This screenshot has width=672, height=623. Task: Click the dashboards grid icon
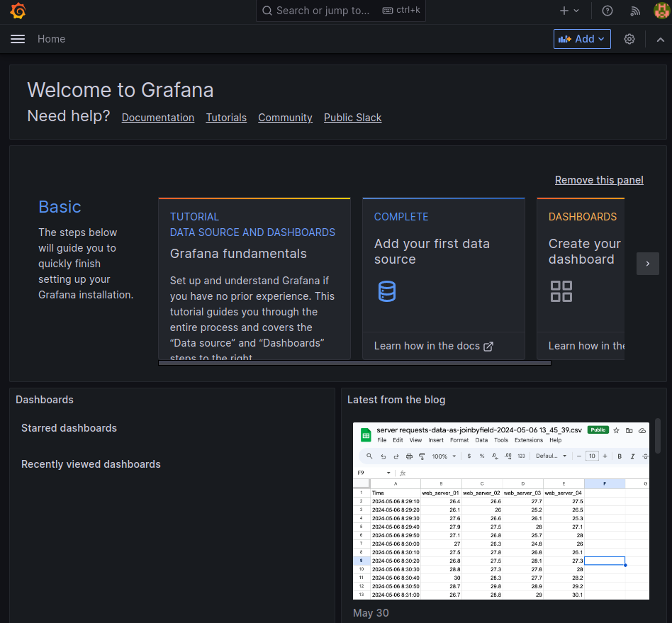coord(561,291)
